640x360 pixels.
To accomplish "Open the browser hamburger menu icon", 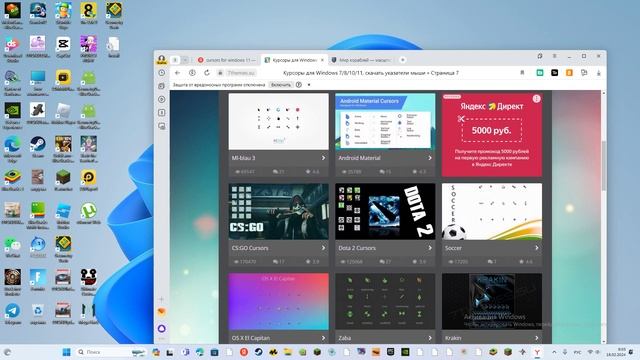I will [554, 56].
